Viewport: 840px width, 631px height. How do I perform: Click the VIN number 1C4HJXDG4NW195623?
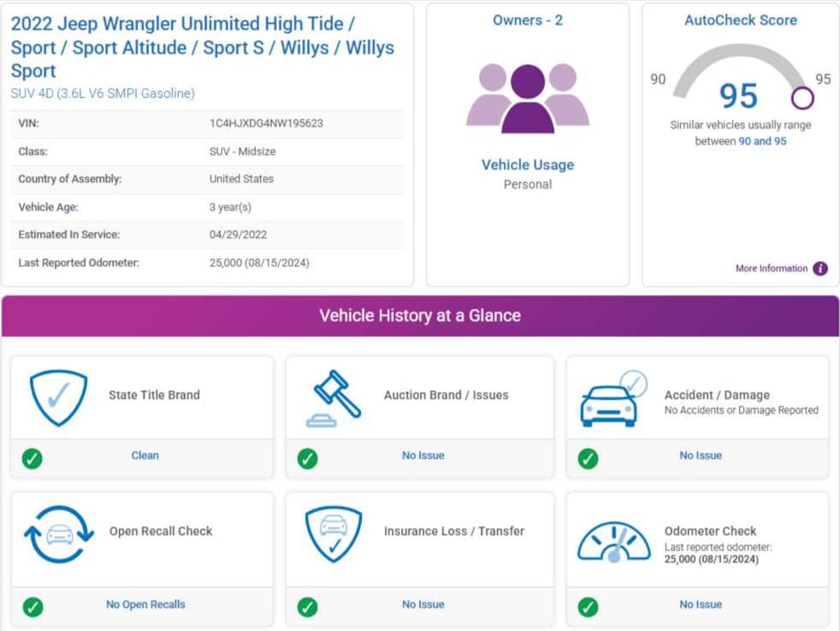coord(267,123)
